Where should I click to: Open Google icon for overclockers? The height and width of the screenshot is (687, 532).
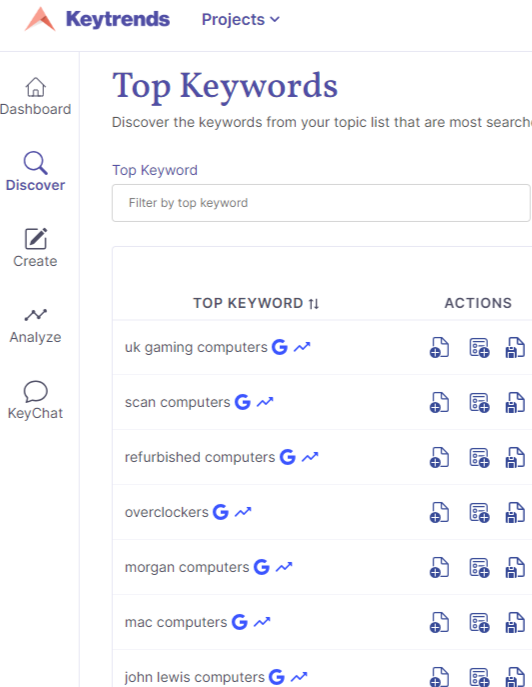pos(221,512)
